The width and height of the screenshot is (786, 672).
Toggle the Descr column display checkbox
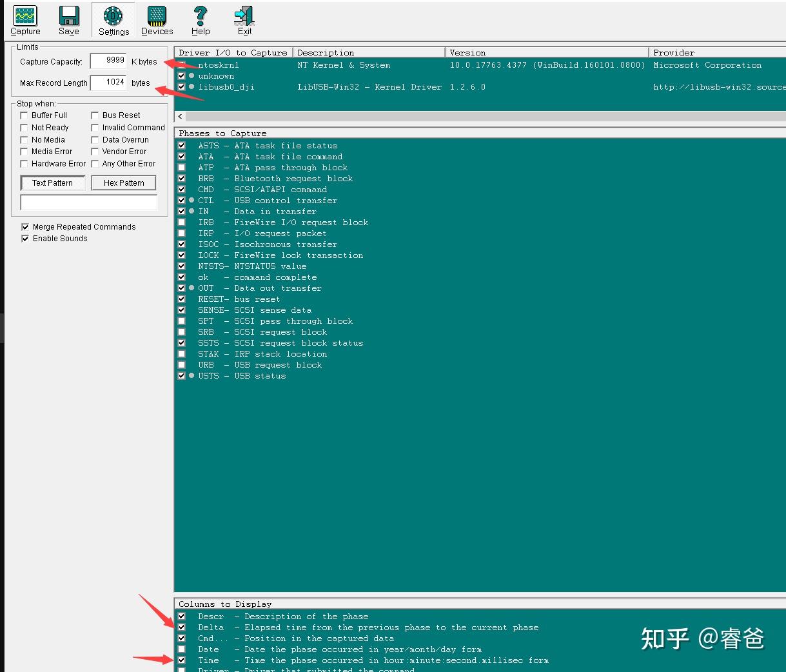coord(182,617)
